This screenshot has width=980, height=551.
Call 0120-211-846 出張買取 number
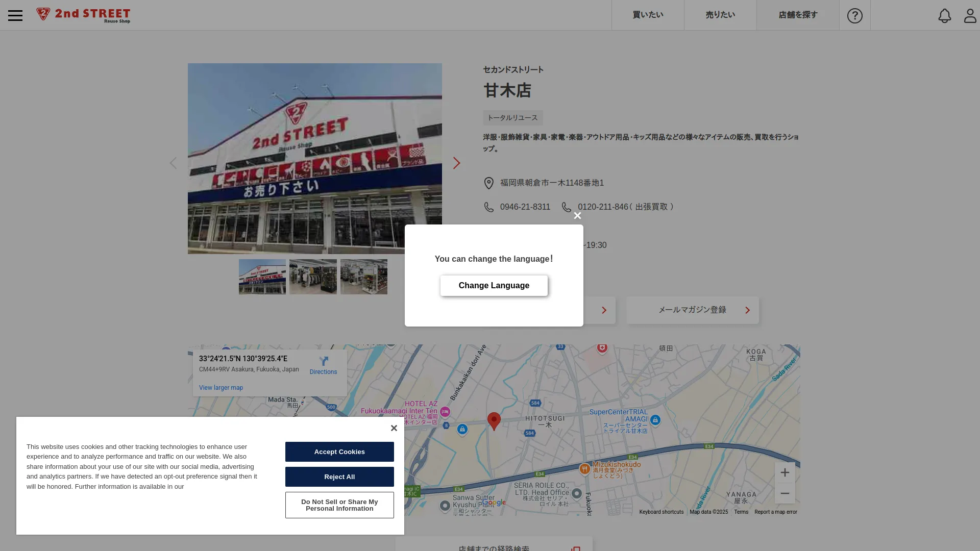(626, 207)
